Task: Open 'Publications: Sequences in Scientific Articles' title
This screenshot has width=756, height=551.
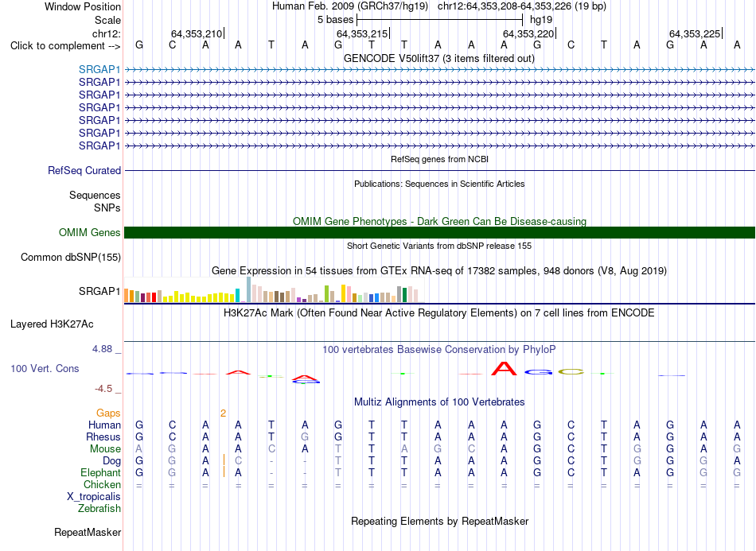Action: [x=439, y=184]
